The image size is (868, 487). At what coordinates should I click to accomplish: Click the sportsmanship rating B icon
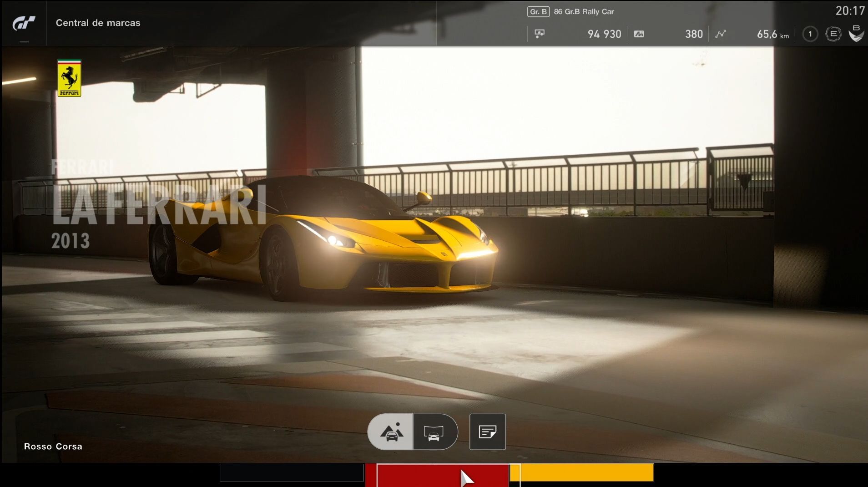pyautogui.click(x=856, y=33)
